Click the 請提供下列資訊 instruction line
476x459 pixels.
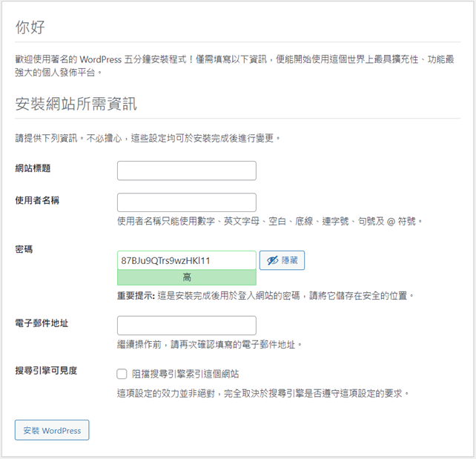click(148, 138)
